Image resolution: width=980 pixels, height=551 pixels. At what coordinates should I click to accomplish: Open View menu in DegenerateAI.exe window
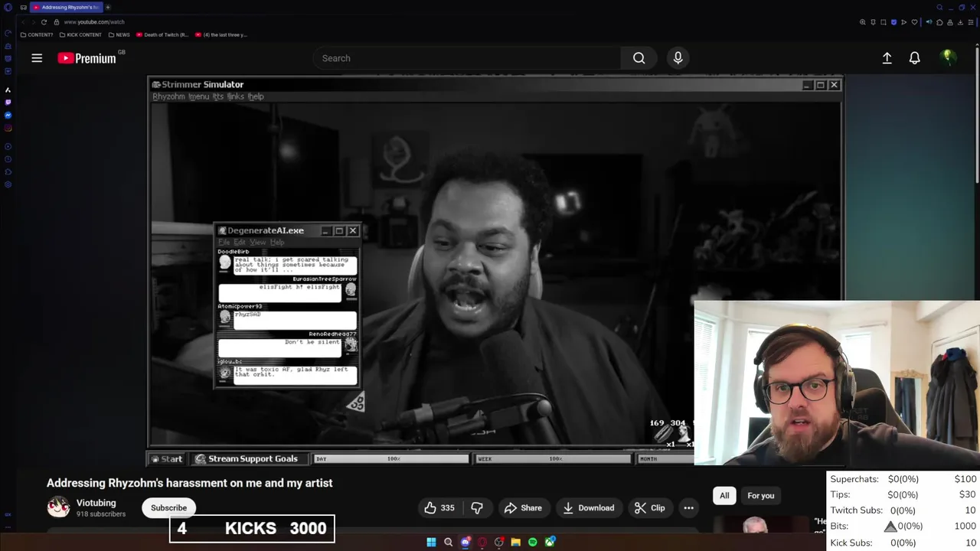(x=258, y=242)
